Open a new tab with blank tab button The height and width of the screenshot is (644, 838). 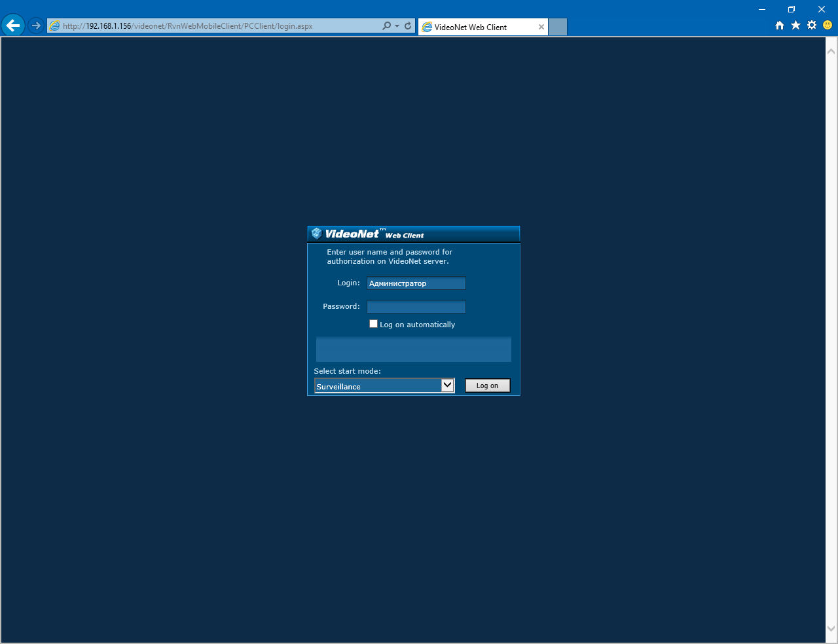tap(558, 27)
